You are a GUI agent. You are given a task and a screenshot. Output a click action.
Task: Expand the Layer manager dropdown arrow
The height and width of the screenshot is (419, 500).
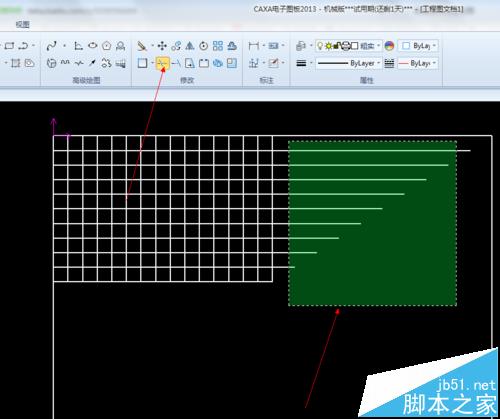click(x=311, y=46)
